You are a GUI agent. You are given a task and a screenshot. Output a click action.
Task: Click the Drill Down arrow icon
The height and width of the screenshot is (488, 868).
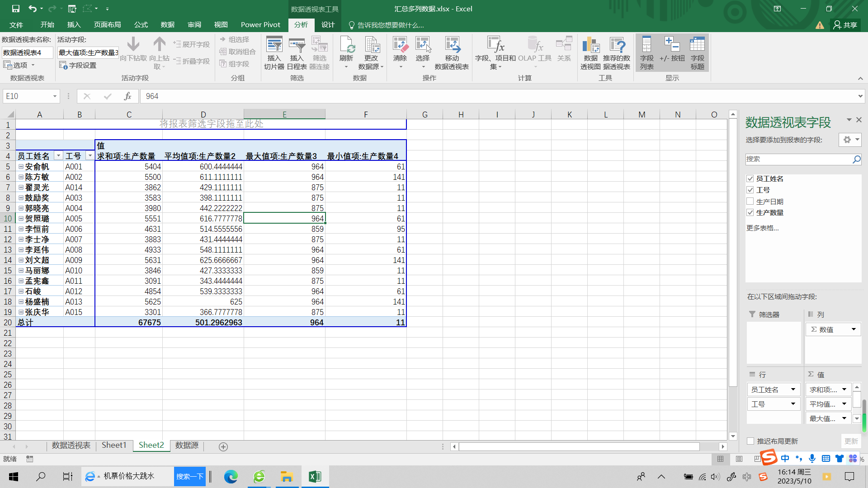pos(133,45)
